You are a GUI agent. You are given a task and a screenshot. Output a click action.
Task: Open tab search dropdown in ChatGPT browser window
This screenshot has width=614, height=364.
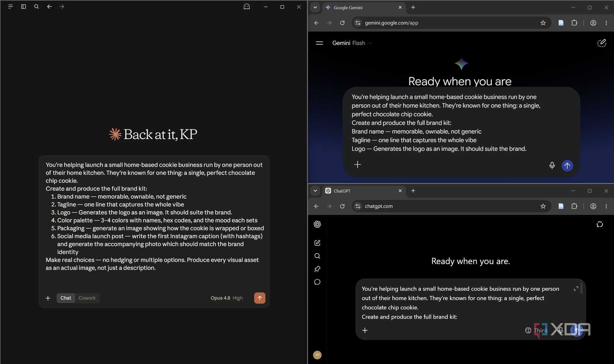(x=315, y=191)
